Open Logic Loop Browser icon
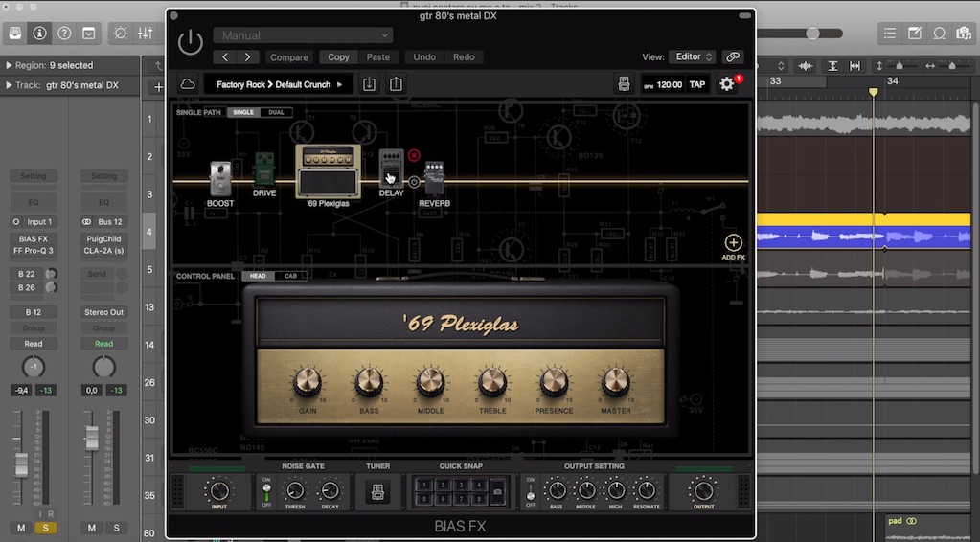 [939, 34]
